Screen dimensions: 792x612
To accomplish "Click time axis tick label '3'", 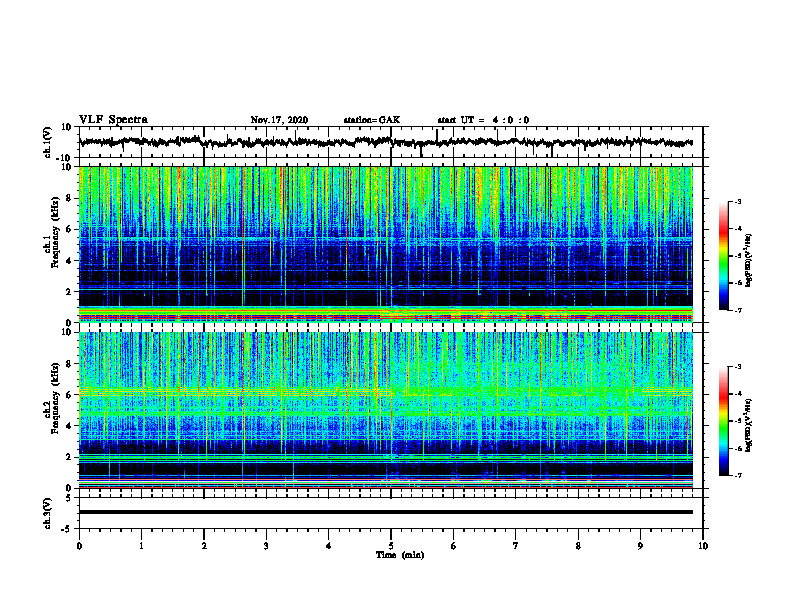I will click(266, 546).
